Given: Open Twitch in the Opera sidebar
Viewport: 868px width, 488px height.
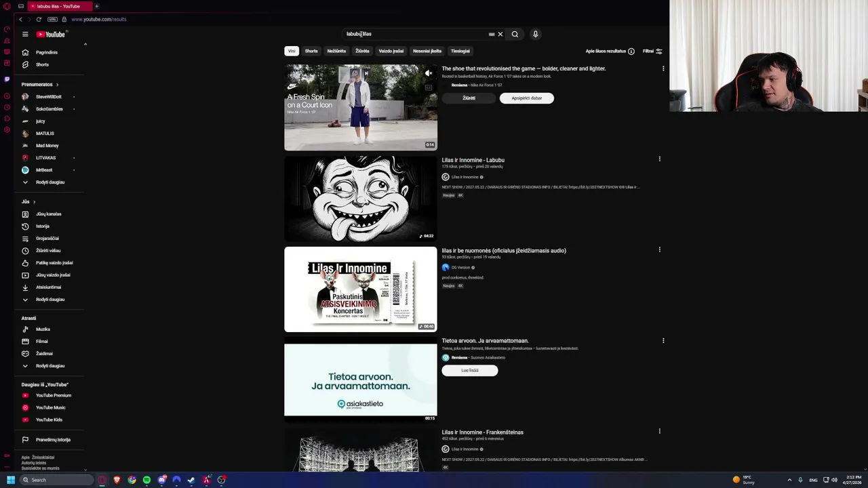Looking at the screenshot, I should (7, 79).
